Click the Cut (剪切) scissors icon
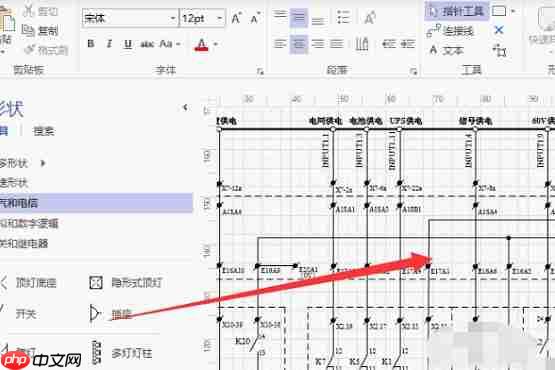This screenshot has width=555, height=370. click(28, 12)
